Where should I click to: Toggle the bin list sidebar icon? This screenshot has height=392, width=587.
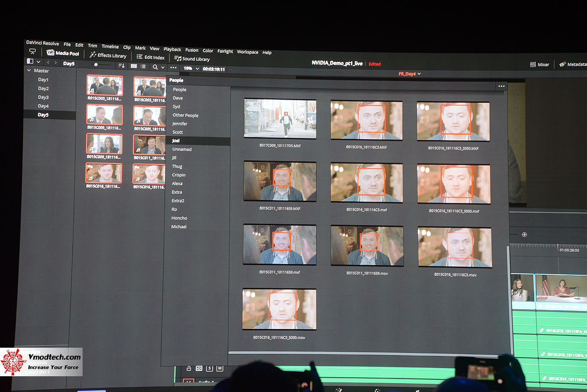pyautogui.click(x=30, y=61)
